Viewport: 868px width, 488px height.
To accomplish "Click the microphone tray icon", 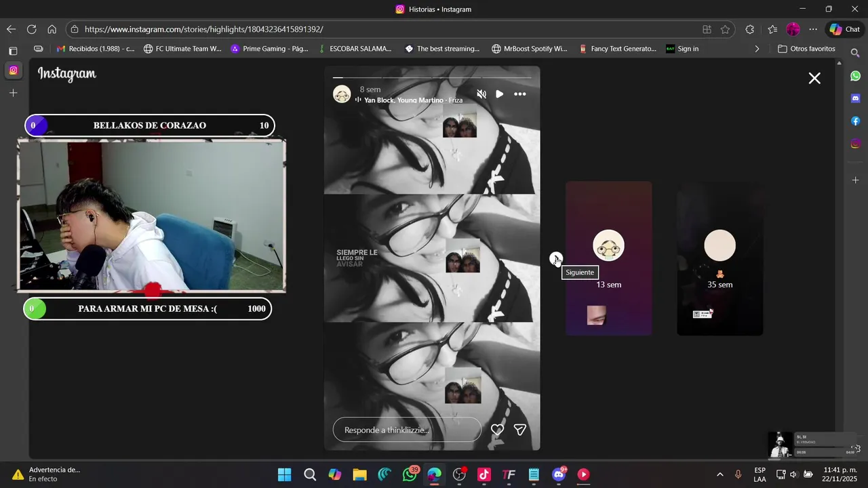I will pos(738,474).
